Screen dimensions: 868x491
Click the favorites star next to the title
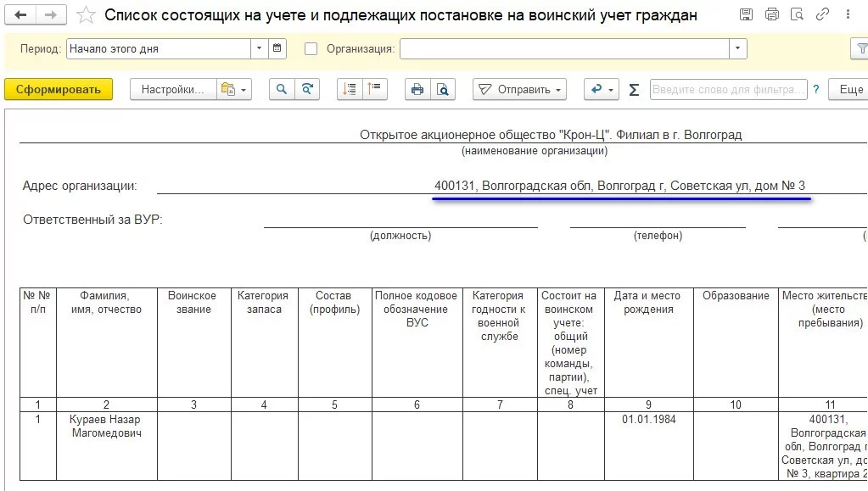(x=84, y=14)
